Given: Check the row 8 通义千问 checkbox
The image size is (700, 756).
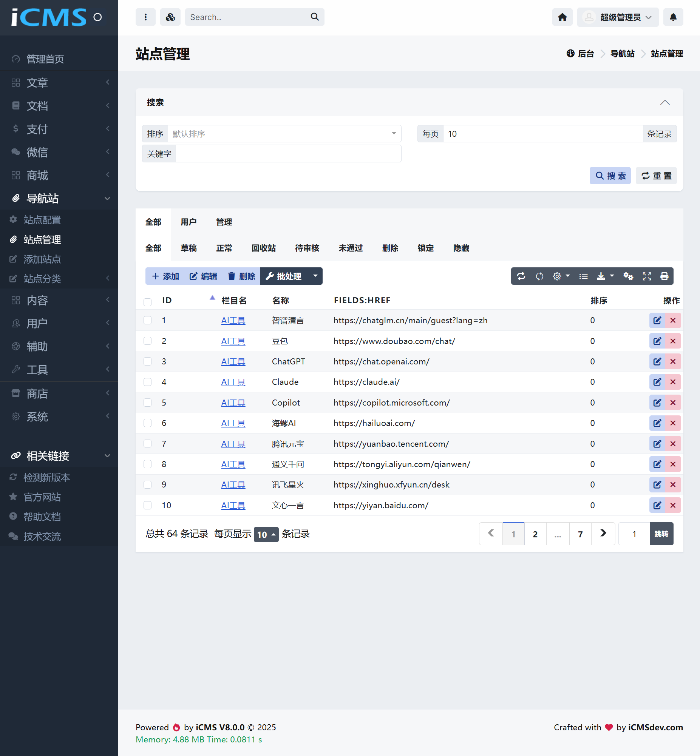Looking at the screenshot, I should pos(147,464).
